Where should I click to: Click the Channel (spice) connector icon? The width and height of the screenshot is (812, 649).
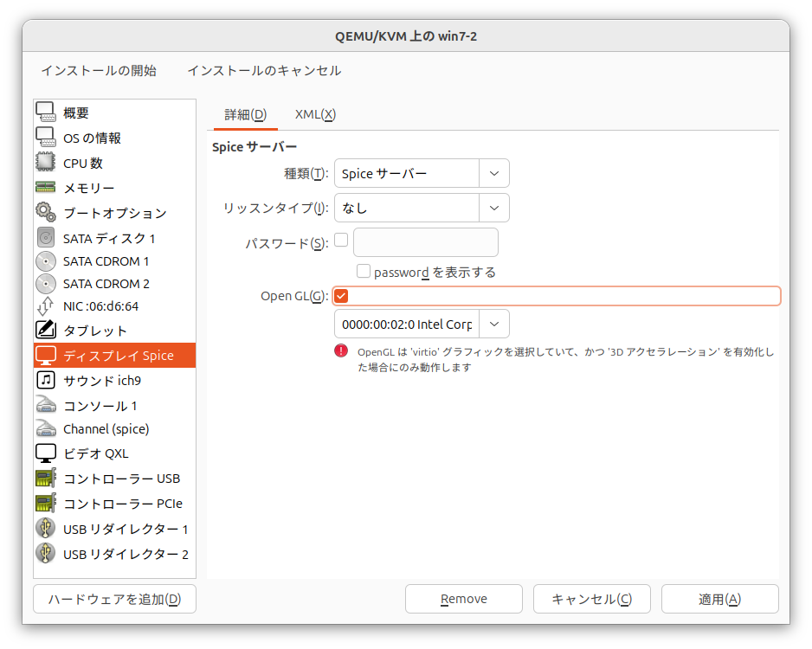(46, 428)
